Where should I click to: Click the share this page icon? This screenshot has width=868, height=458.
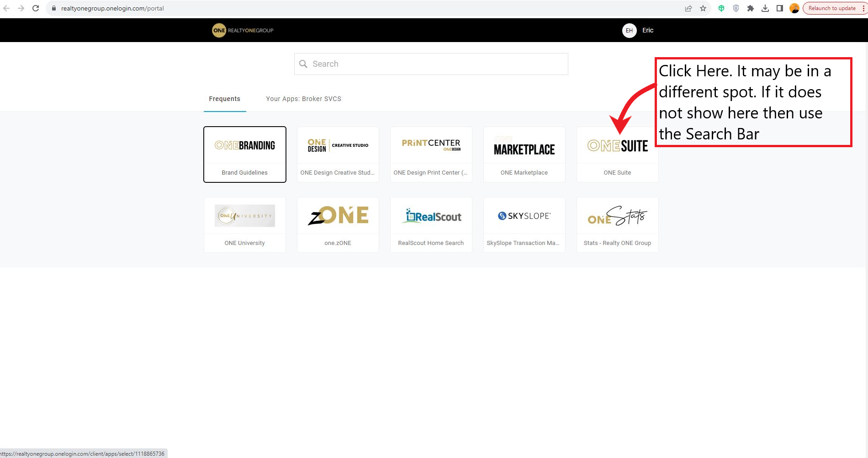(688, 8)
